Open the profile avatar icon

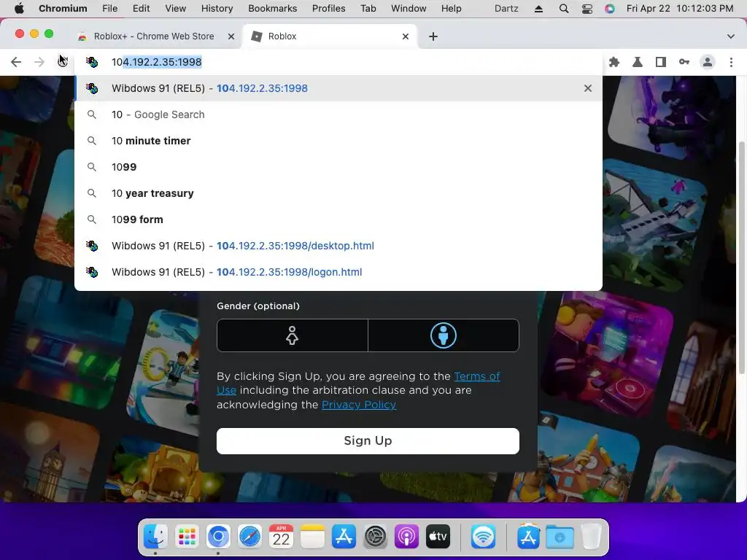click(708, 62)
